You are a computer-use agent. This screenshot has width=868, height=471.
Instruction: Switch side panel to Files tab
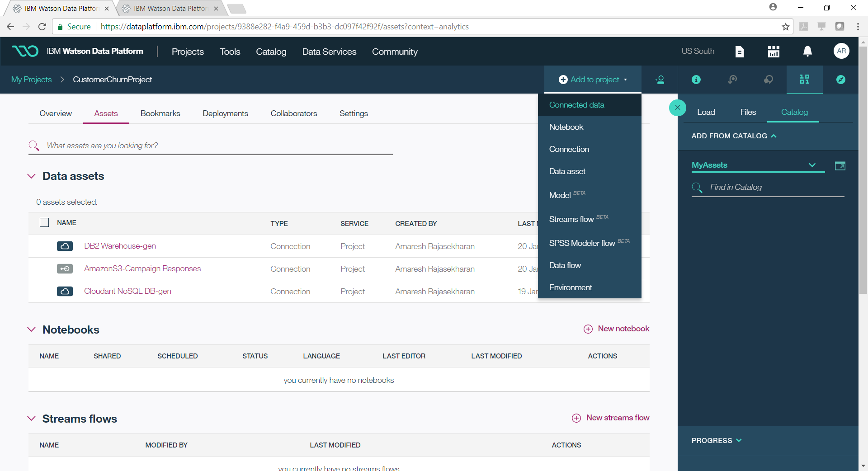pyautogui.click(x=748, y=112)
